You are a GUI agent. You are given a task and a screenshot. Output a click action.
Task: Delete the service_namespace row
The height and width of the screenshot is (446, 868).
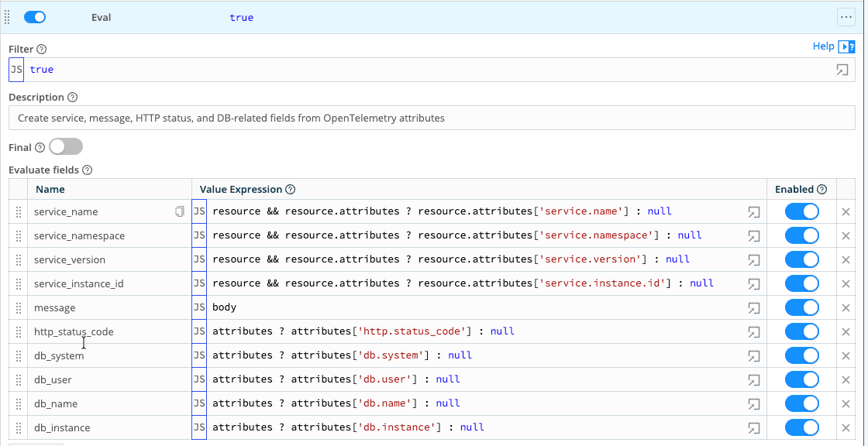pyautogui.click(x=846, y=235)
